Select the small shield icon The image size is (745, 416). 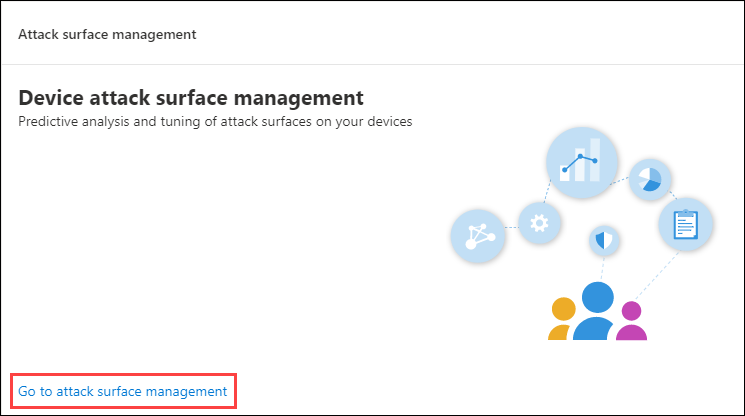604,240
